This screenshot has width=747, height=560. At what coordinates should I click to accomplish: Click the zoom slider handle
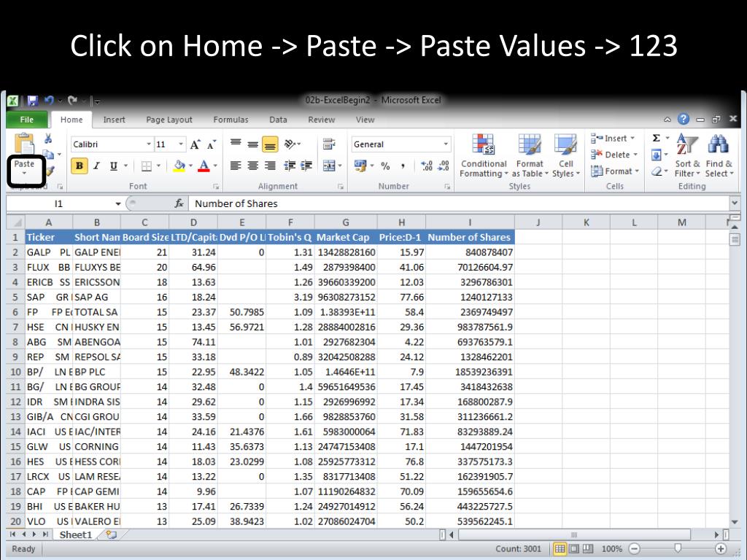pyautogui.click(x=678, y=548)
